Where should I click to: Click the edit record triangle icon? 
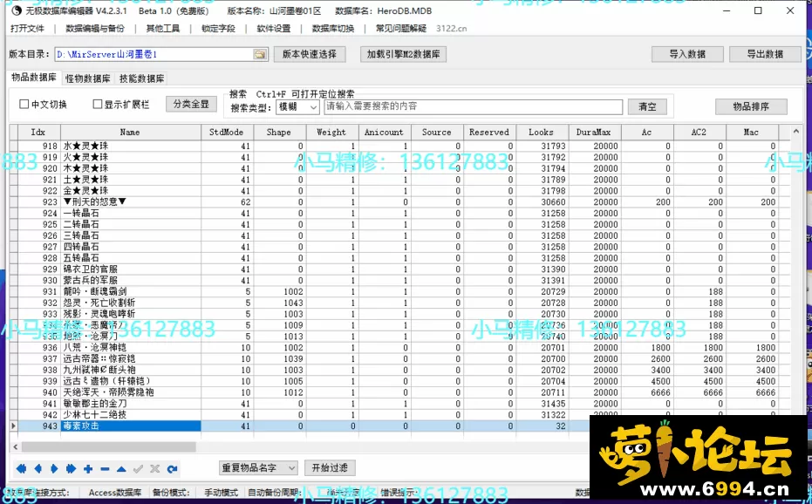121,469
